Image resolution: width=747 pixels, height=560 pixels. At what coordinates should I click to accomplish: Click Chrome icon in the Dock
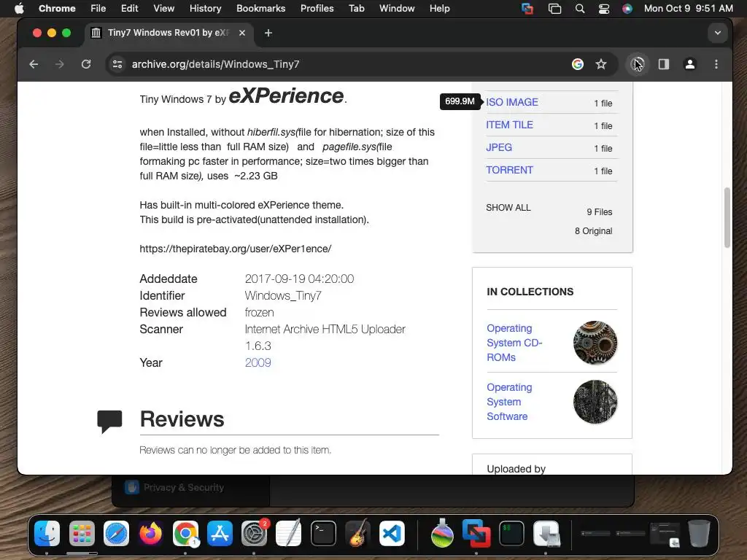[x=185, y=533]
